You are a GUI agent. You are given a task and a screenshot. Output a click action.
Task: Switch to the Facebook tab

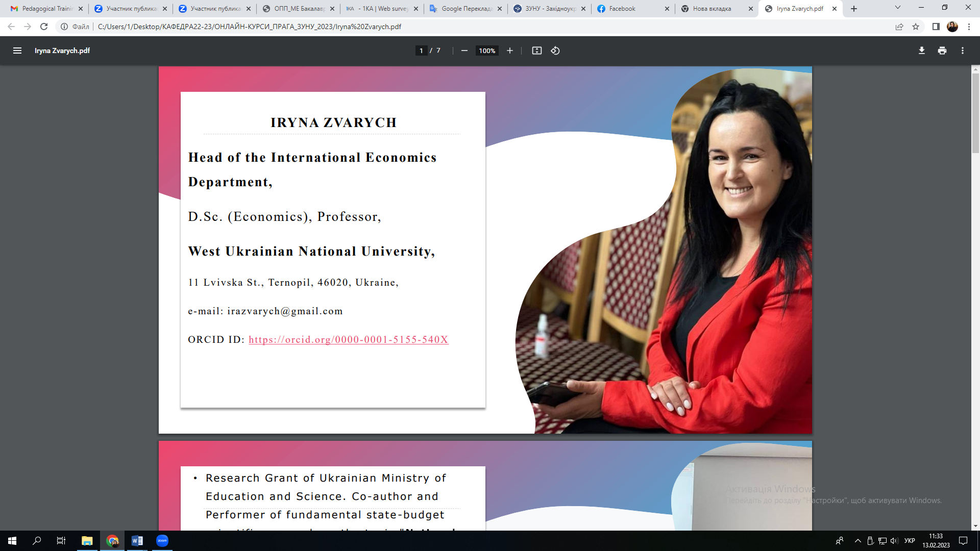[x=633, y=9]
